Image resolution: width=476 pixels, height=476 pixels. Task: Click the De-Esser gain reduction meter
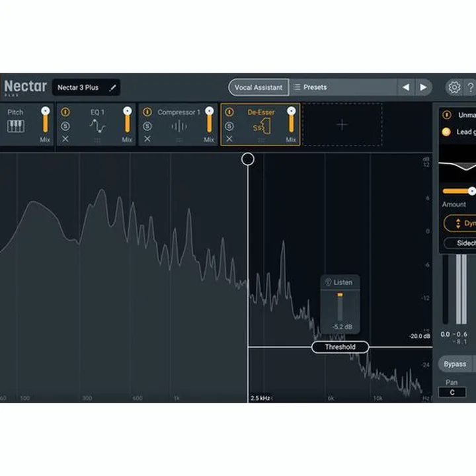pyautogui.click(x=340, y=307)
